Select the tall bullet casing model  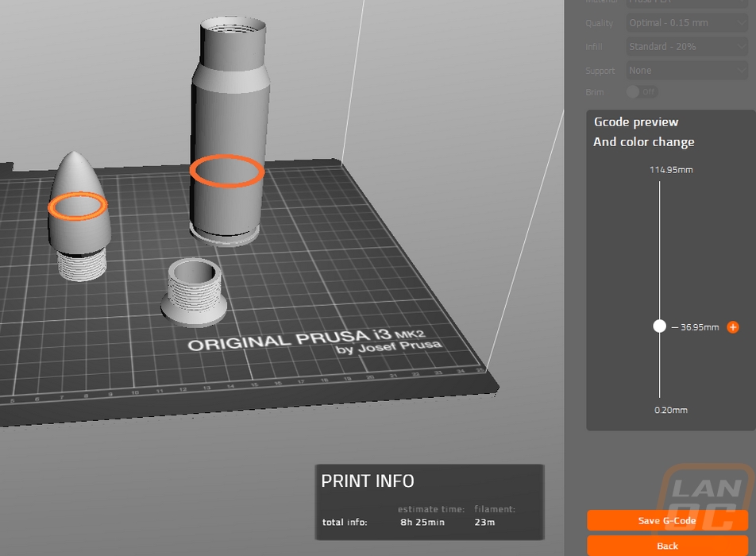click(229, 130)
